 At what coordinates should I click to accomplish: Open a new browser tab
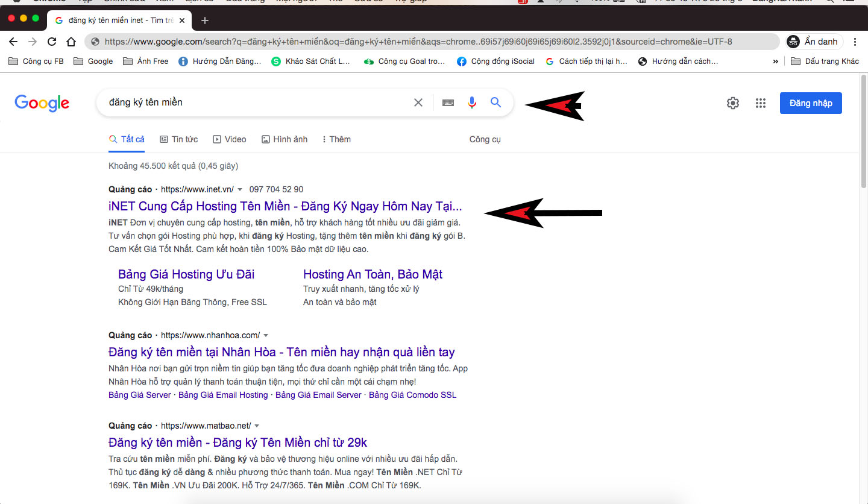(x=205, y=20)
